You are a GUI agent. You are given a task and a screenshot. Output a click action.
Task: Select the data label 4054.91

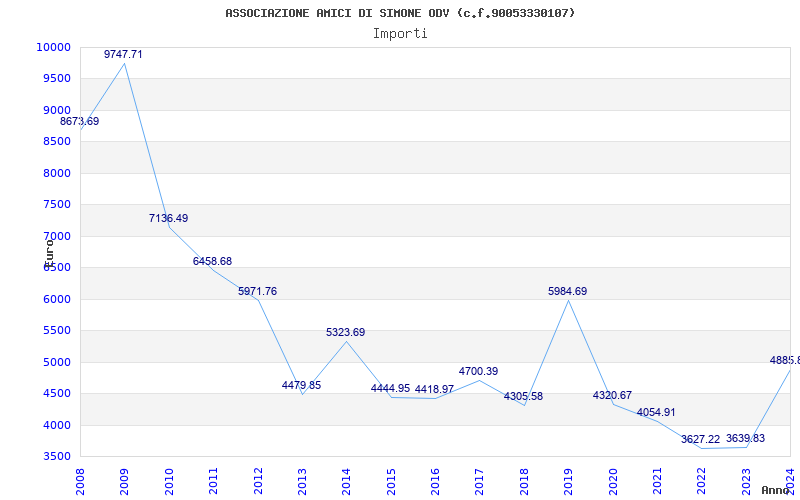coord(656,412)
